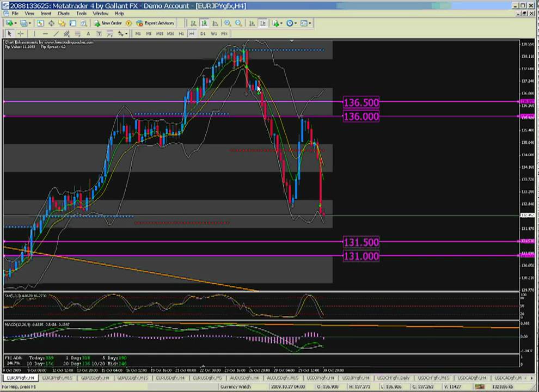The height and width of the screenshot is (392, 539).
Task: Switch to the USDCHFgfx,Daily chart tab
Action: tap(394, 378)
